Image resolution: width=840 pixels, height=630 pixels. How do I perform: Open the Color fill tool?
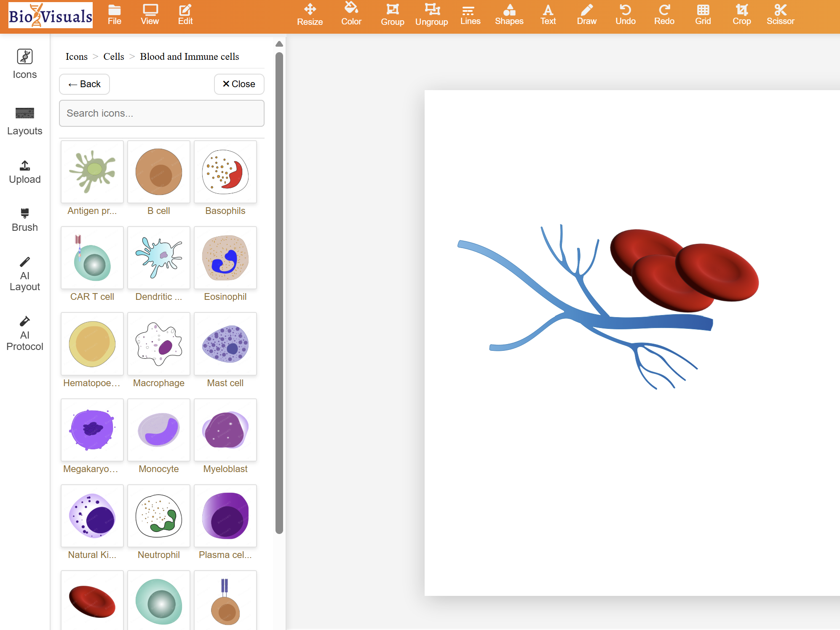351,15
